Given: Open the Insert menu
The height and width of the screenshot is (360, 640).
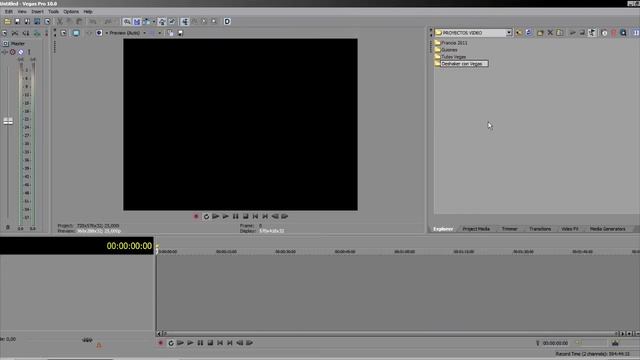Looking at the screenshot, I should 37,11.
